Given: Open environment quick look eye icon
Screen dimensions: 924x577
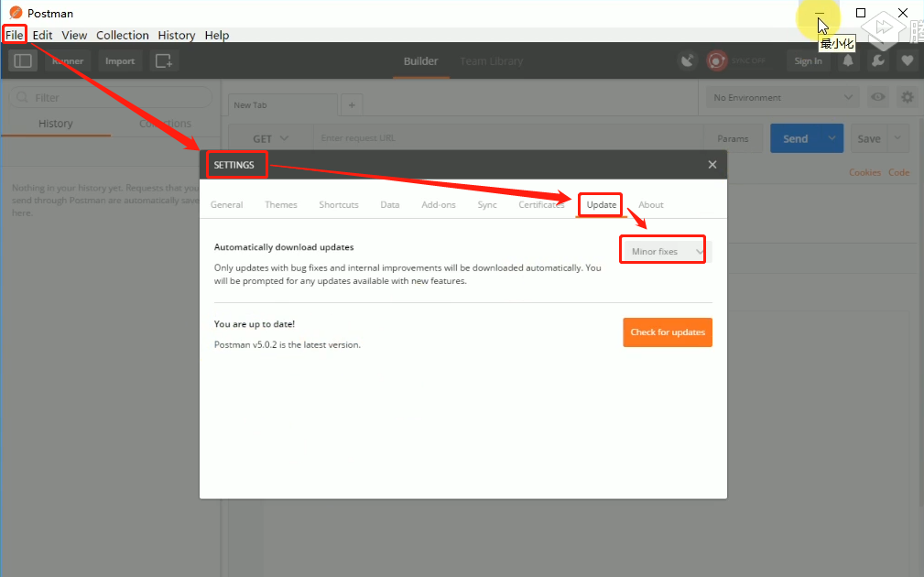Looking at the screenshot, I should click(x=878, y=97).
